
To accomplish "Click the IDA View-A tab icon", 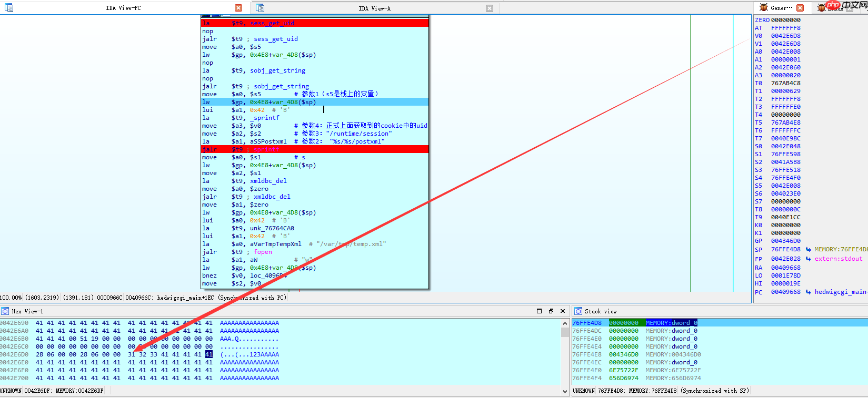I will pyautogui.click(x=260, y=8).
